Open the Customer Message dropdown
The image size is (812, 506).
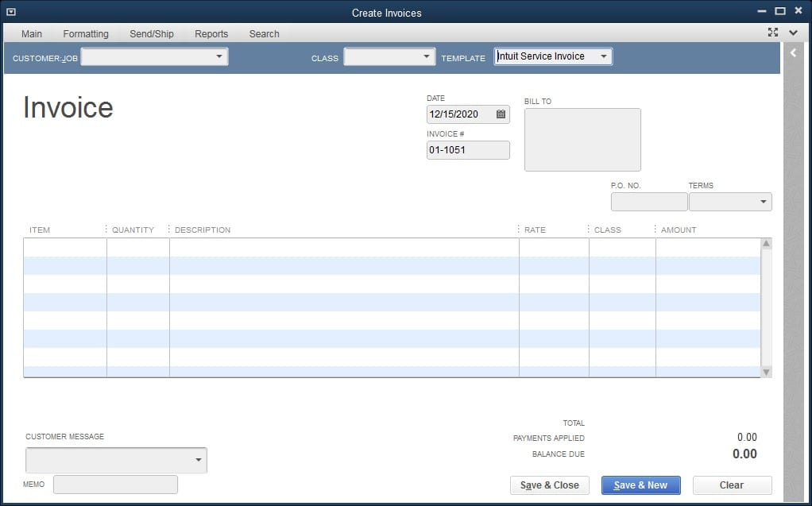tap(198, 460)
